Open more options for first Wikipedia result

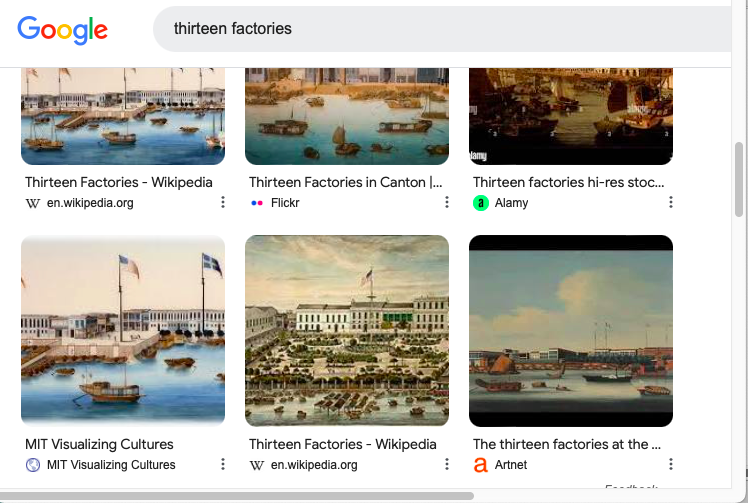click(223, 203)
